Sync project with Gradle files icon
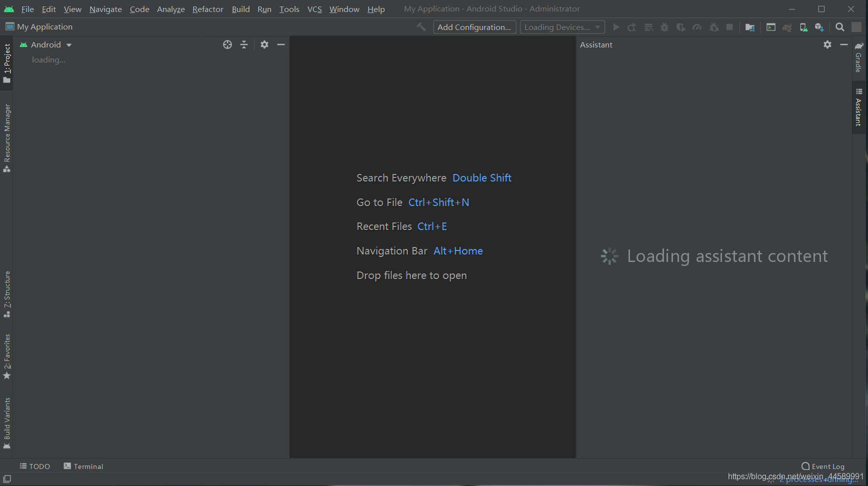Screen dimensions: 868x486 tap(787, 27)
